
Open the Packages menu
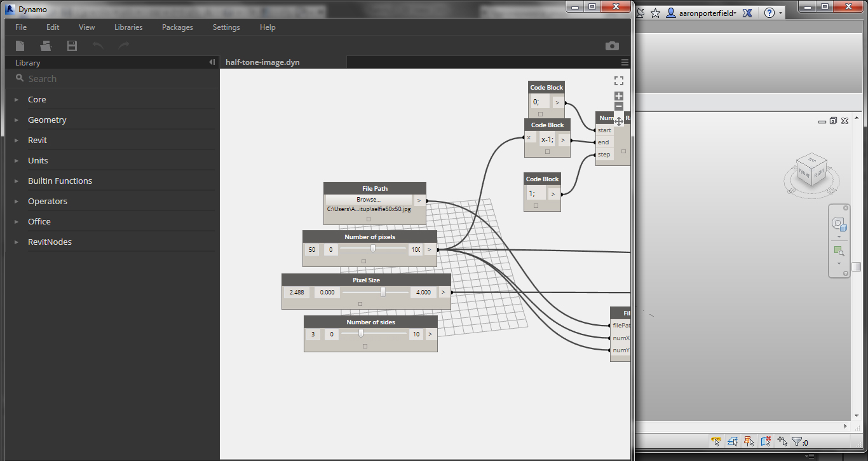(177, 27)
